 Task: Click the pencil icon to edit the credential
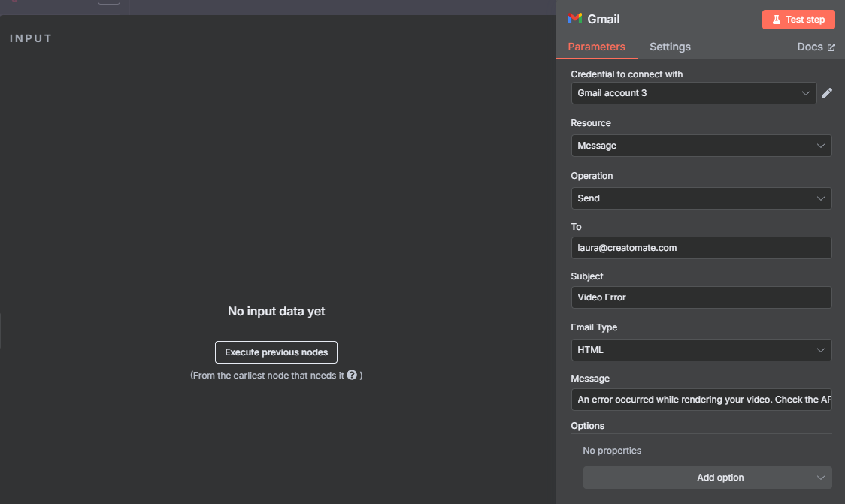click(827, 93)
